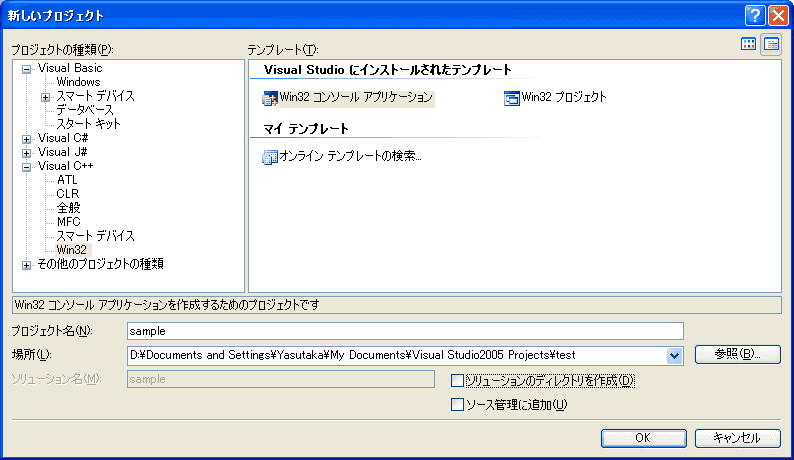The height and width of the screenshot is (460, 794).
Task: Select the Win32 プロジェクト template icon
Action: pos(511,98)
